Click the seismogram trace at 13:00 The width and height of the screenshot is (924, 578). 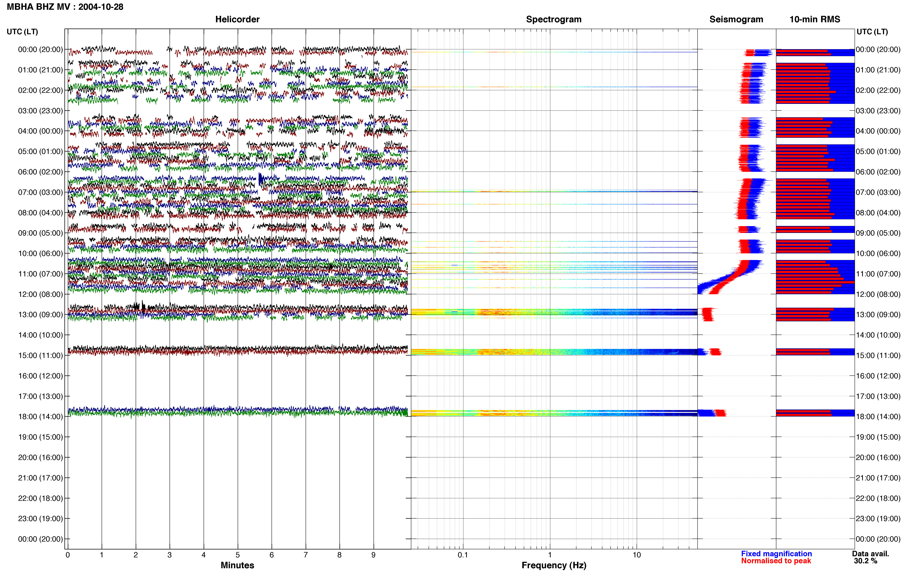[708, 315]
